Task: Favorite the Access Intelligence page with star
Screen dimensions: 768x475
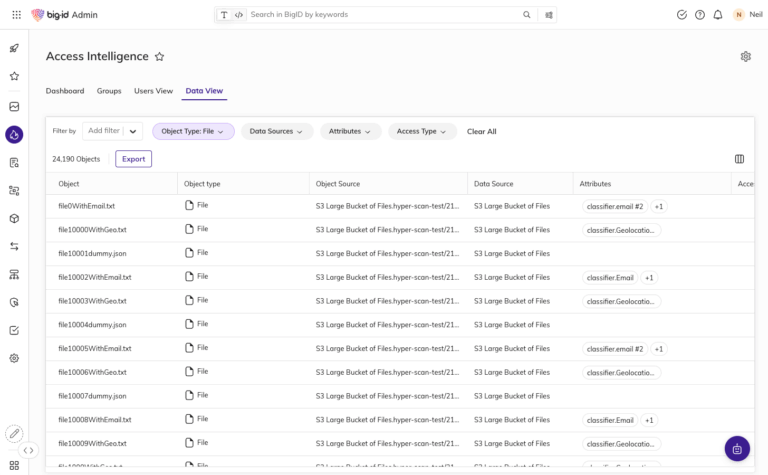Action: coord(159,57)
